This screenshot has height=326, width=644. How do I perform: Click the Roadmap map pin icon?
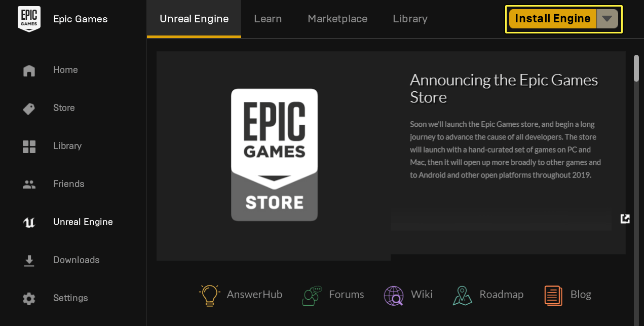pos(462,295)
